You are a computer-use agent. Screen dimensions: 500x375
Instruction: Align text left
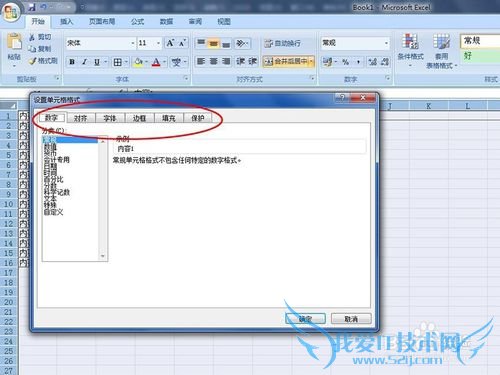(x=201, y=61)
